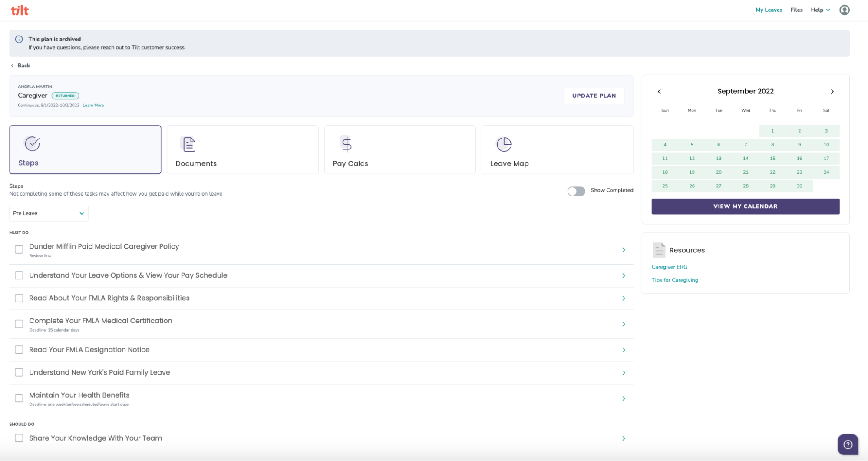
Task: Check Dunder Mifflin Paid Medical Caregiver Policy
Action: 19,249
